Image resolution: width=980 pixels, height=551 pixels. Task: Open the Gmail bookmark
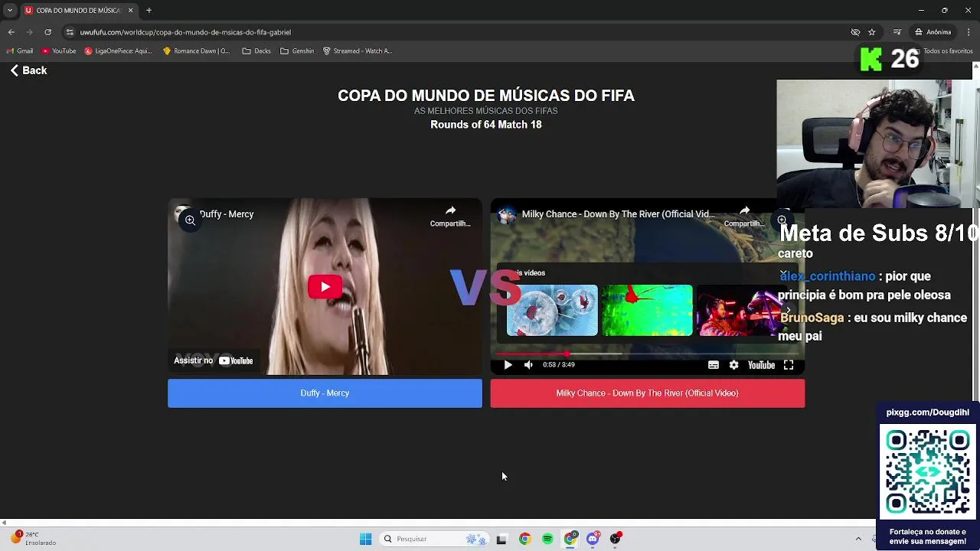click(20, 51)
